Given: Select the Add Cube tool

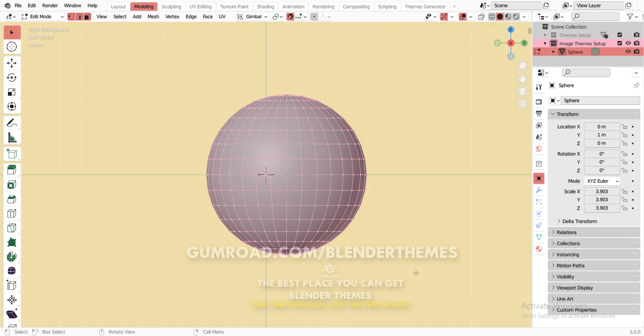Looking at the screenshot, I should coord(12,154).
